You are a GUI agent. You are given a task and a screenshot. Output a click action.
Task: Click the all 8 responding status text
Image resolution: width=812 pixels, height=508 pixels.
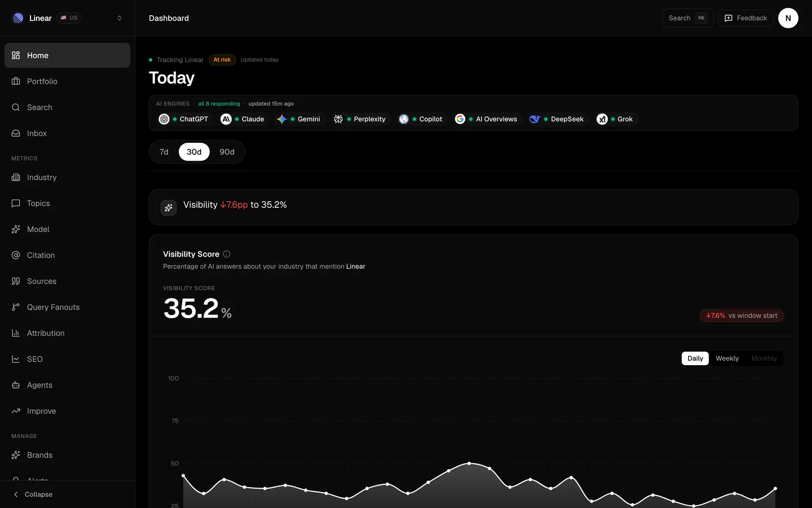tap(219, 104)
